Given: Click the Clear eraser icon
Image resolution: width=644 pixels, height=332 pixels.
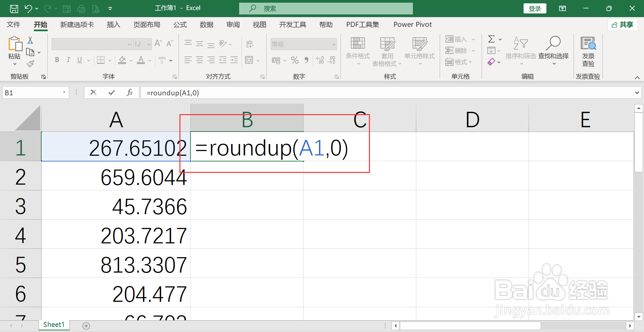Looking at the screenshot, I should point(491,62).
